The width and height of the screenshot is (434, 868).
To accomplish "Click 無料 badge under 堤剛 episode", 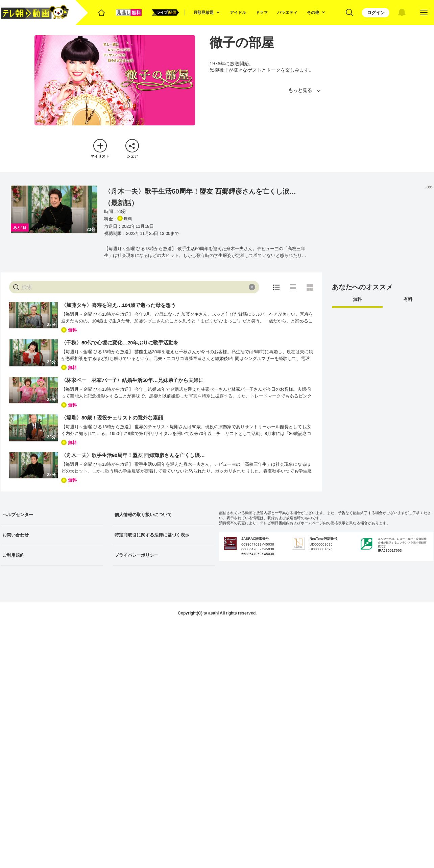I will pyautogui.click(x=69, y=443).
